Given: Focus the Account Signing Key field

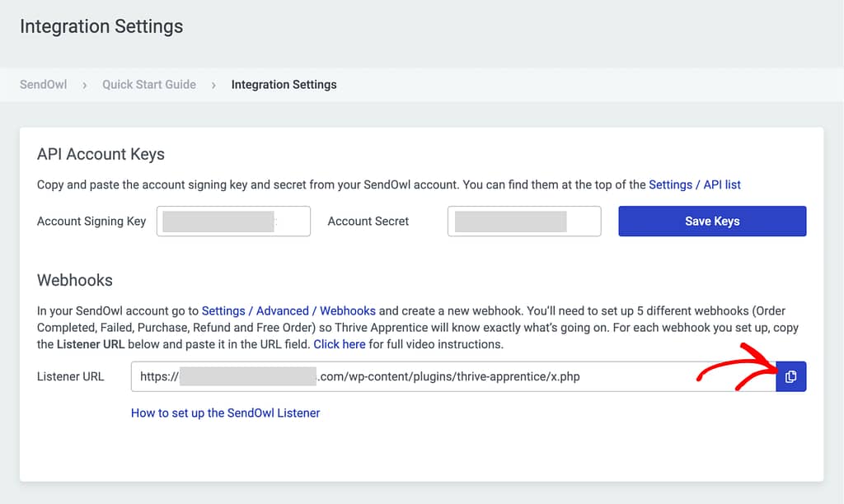Looking at the screenshot, I should click(x=233, y=221).
